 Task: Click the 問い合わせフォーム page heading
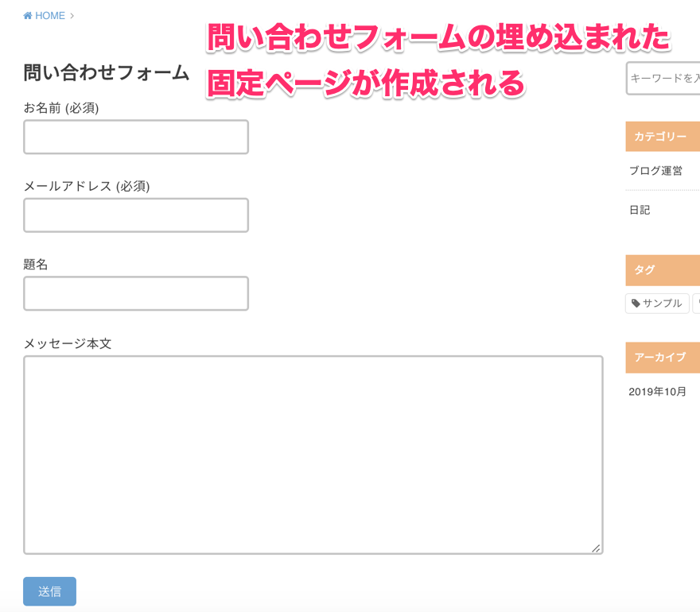tap(107, 73)
